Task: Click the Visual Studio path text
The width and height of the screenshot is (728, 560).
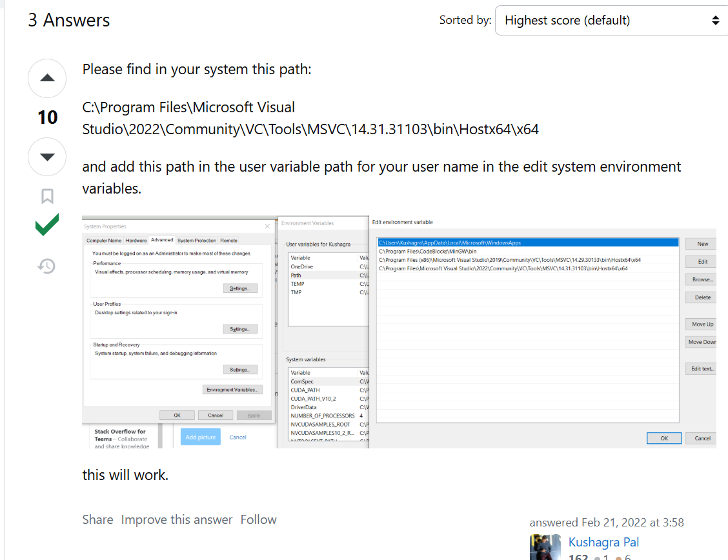Action: pyautogui.click(x=310, y=118)
